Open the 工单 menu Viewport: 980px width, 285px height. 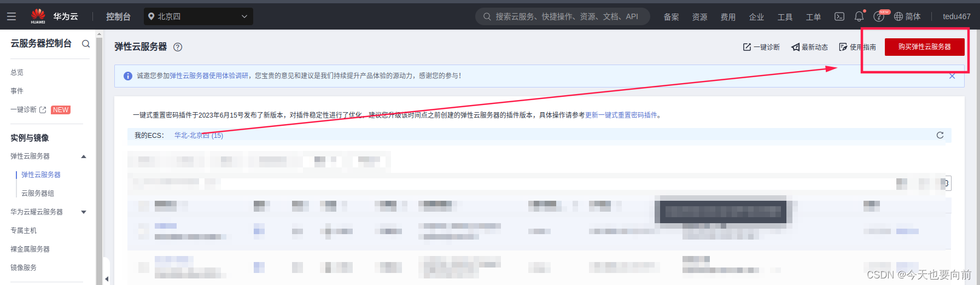(813, 17)
